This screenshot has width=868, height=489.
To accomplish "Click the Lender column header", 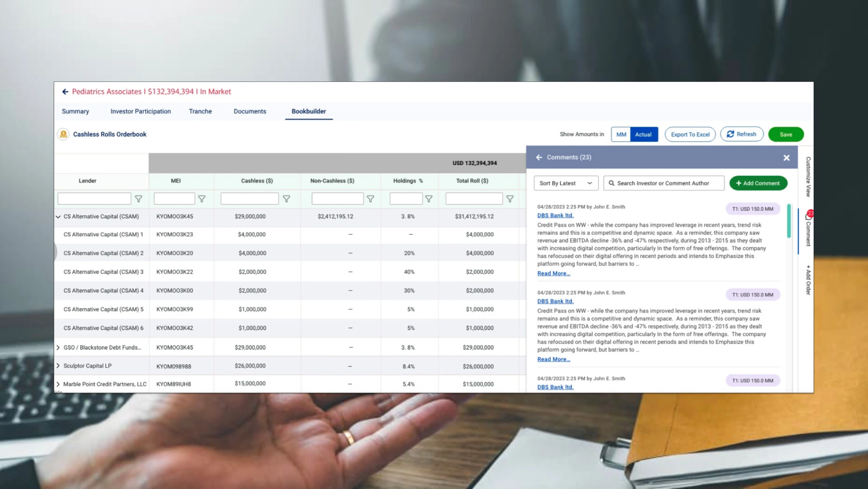I will click(x=87, y=181).
